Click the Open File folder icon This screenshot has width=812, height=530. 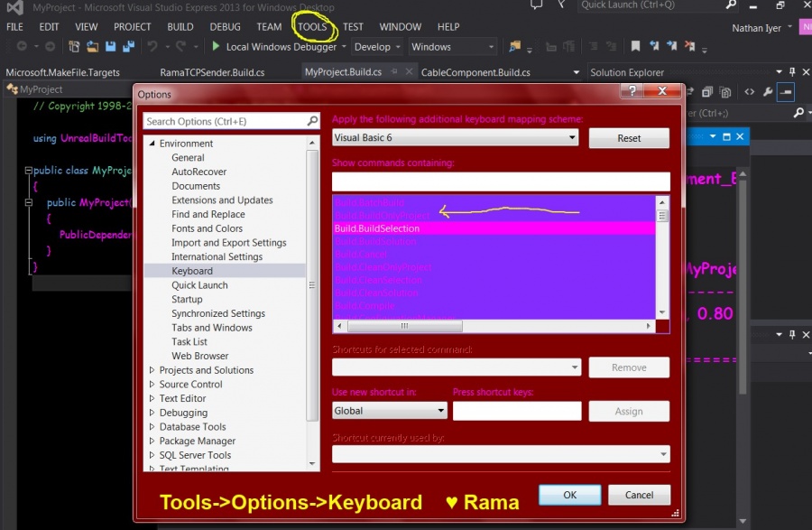pos(92,47)
